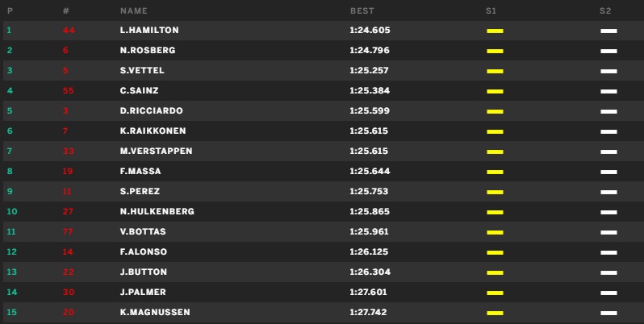Click the # column header
Screen dimensions: 644x324
click(x=65, y=11)
